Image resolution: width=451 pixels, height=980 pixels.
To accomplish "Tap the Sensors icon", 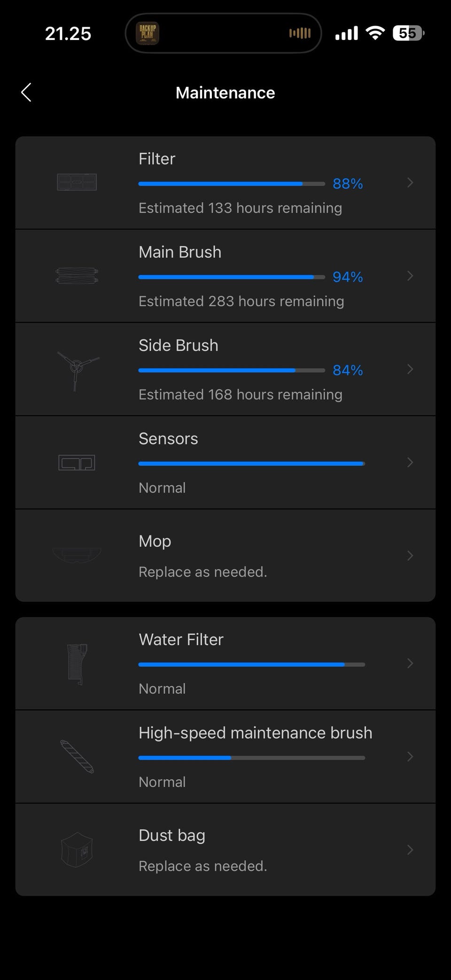I will point(77,463).
